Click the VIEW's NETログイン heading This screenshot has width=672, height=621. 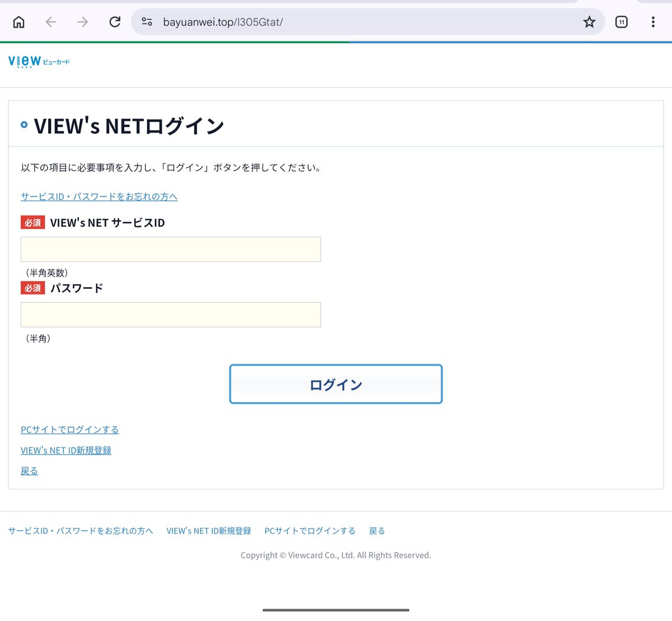(129, 126)
